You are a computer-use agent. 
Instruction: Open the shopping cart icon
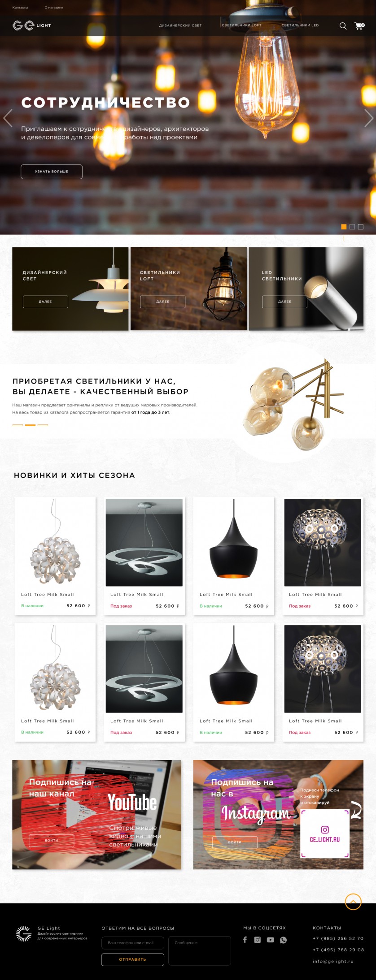[x=359, y=26]
